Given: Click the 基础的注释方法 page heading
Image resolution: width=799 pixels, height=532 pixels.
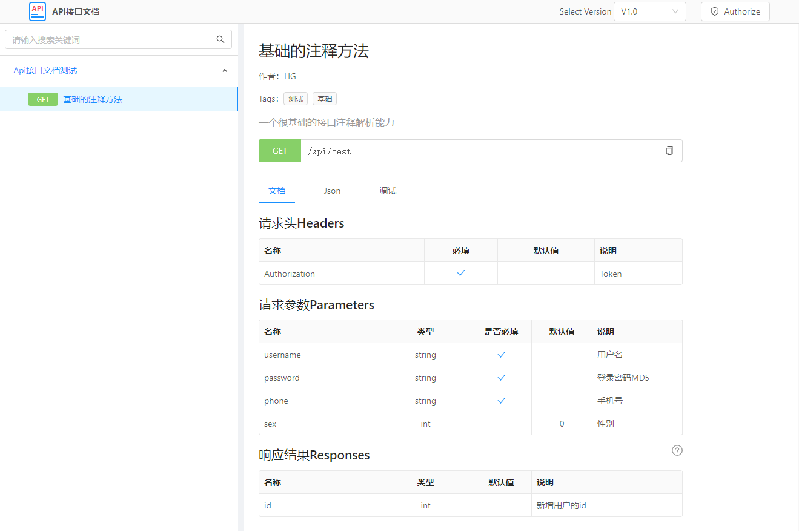Looking at the screenshot, I should tap(314, 51).
